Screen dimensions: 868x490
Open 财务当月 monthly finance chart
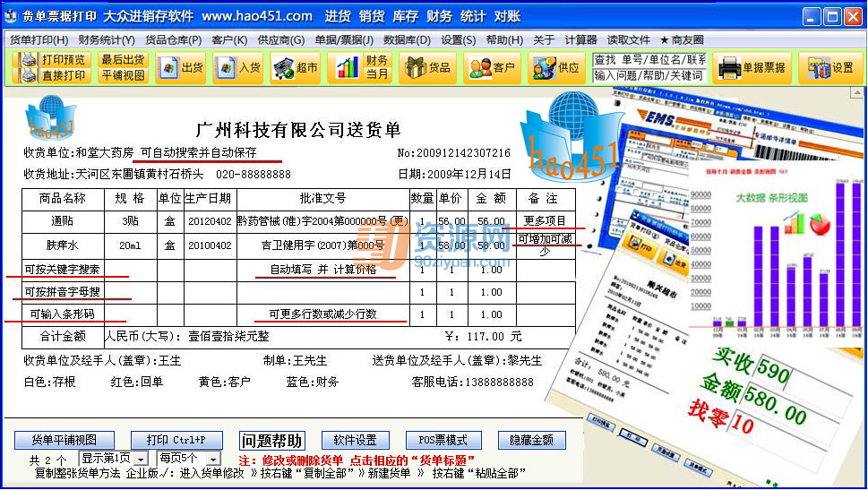click(360, 68)
